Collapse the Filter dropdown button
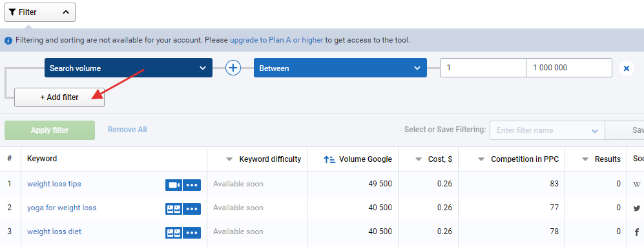 point(40,12)
